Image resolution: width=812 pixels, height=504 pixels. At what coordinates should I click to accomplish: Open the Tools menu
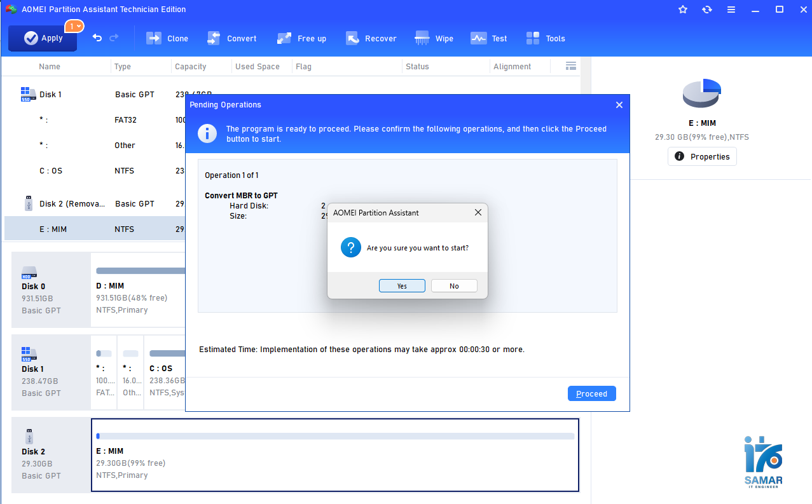click(546, 38)
